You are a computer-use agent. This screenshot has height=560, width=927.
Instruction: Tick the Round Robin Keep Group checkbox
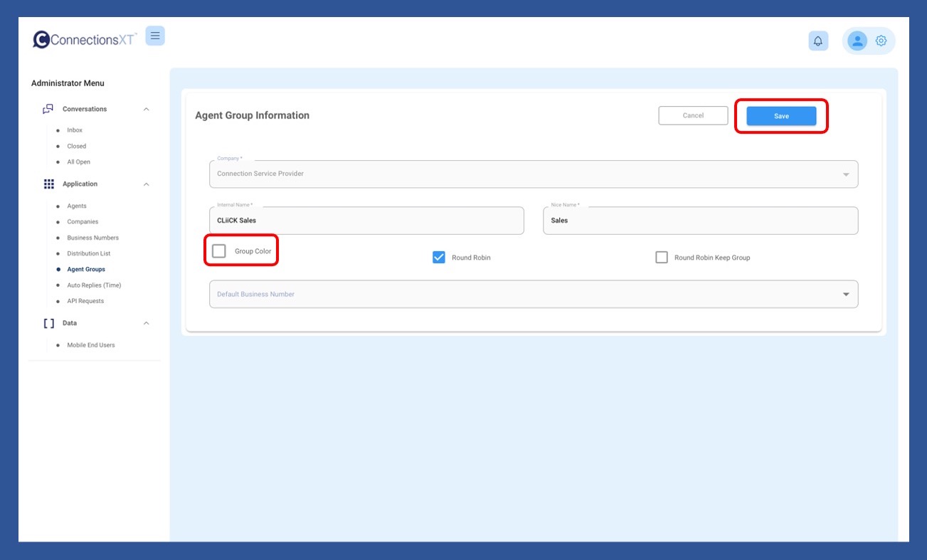(x=662, y=258)
